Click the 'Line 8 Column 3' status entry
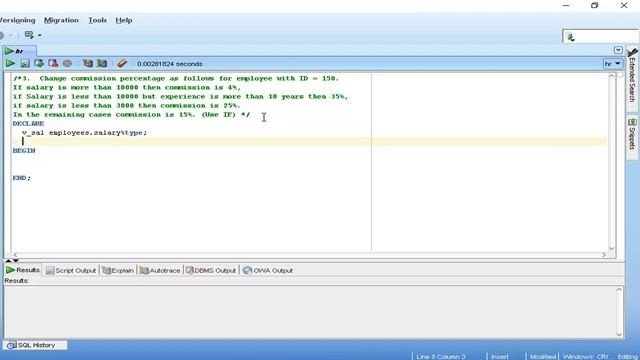640x360 pixels. [441, 357]
